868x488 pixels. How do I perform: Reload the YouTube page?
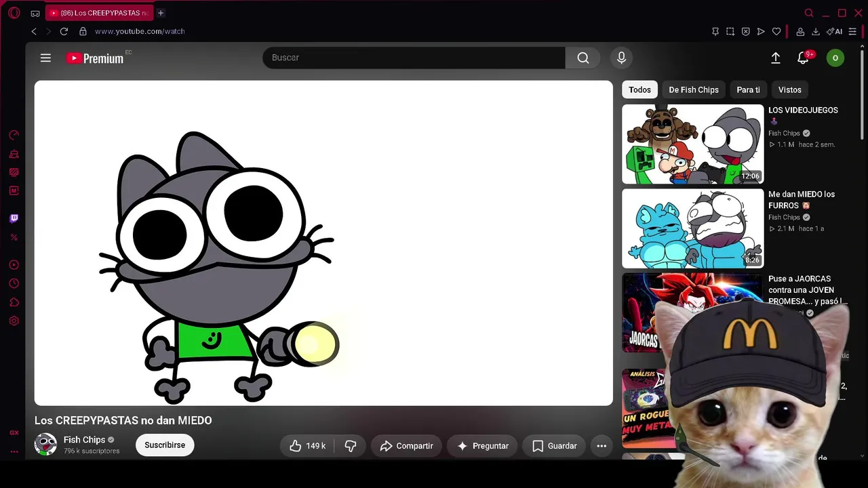64,31
